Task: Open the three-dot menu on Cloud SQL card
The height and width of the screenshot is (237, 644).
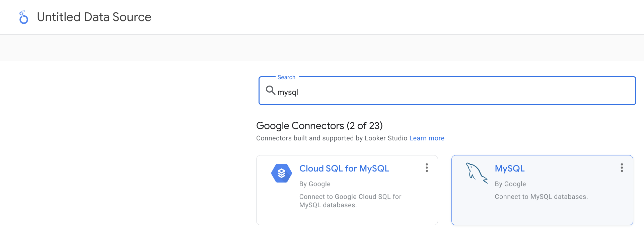Action: pyautogui.click(x=427, y=168)
